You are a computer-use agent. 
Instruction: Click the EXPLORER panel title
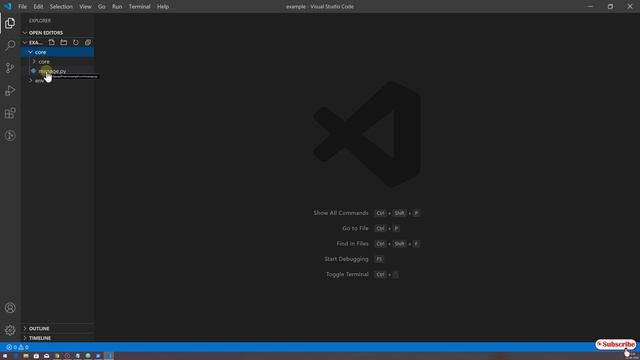tap(40, 20)
